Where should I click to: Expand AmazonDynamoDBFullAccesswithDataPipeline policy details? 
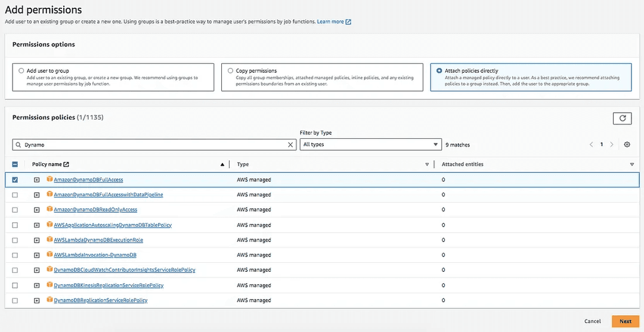click(x=36, y=195)
